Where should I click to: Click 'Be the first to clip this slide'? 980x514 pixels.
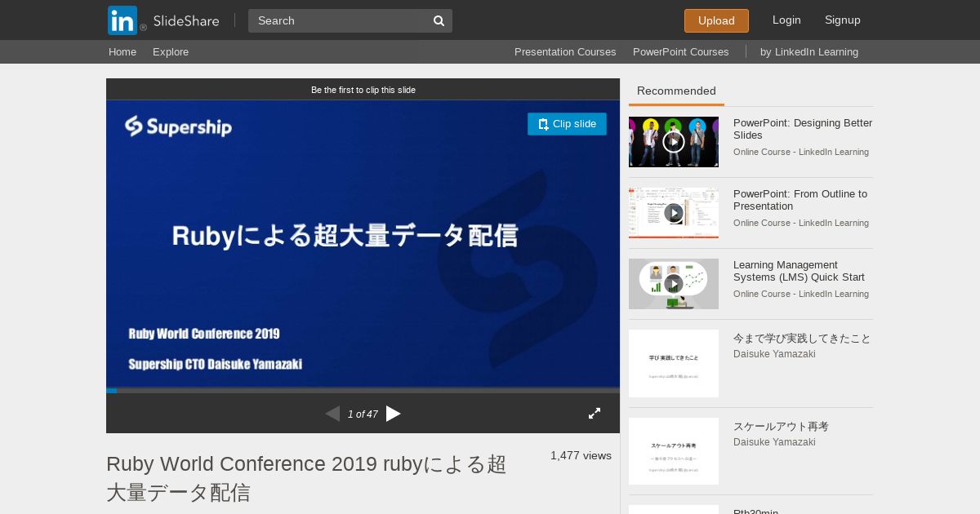coord(363,90)
